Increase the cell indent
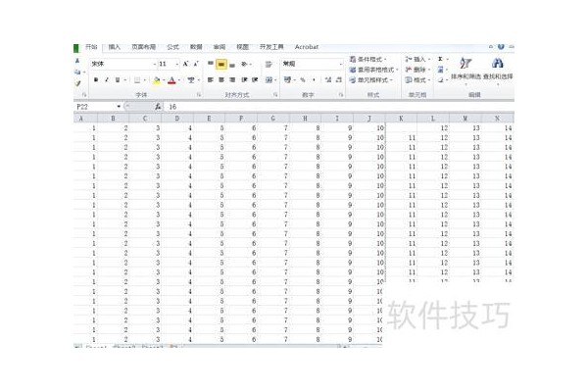Image resolution: width=588 pixels, height=392 pixels. pos(255,80)
